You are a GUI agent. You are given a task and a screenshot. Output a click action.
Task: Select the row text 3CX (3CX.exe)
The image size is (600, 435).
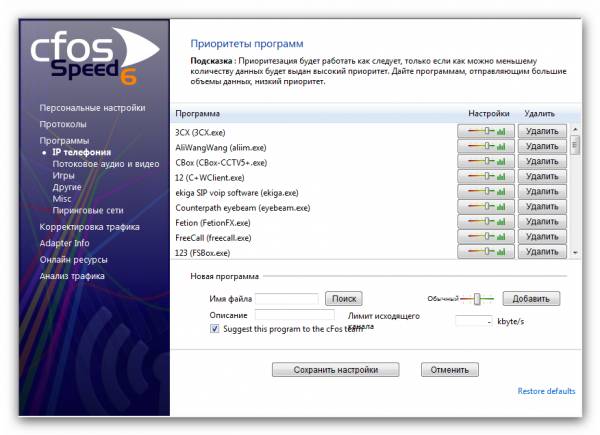(200, 132)
